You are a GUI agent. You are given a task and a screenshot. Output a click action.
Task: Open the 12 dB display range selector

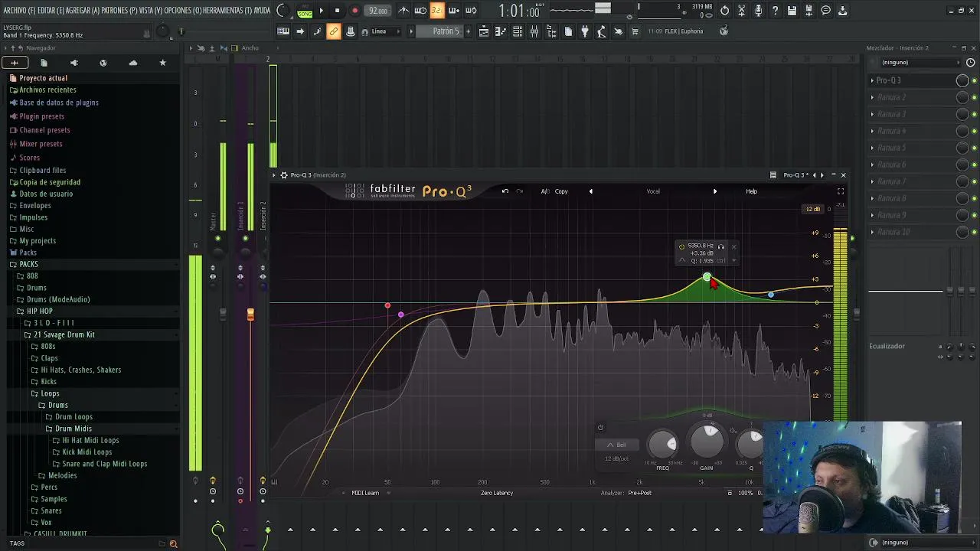pos(813,209)
